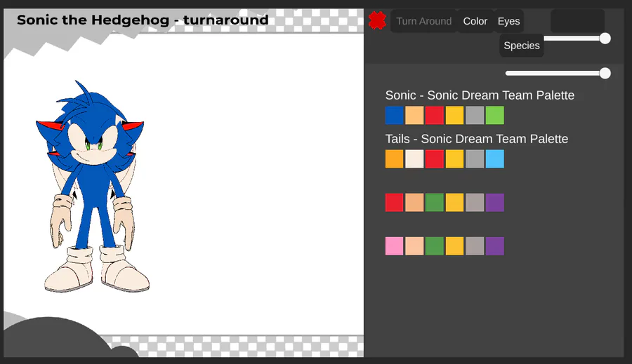Pick the gray swatch in Tails palette
Screen dimensions: 632x364
click(475, 159)
